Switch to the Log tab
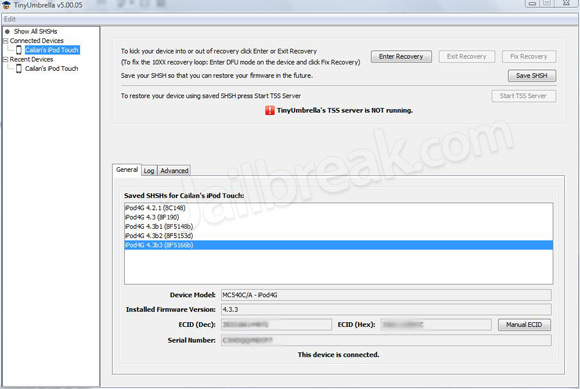This screenshot has height=389, width=580. coord(149,170)
